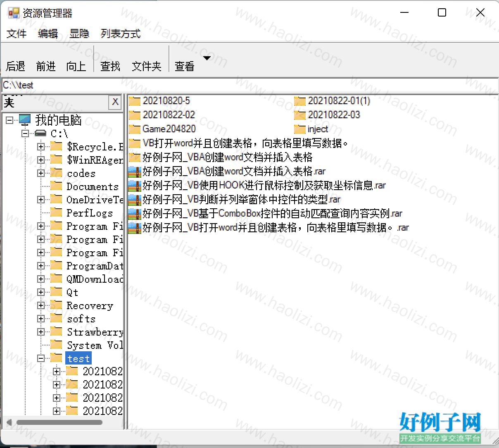The height and width of the screenshot is (448, 499).
Task: Select the Documents folder icon in tree
Action: (56, 186)
